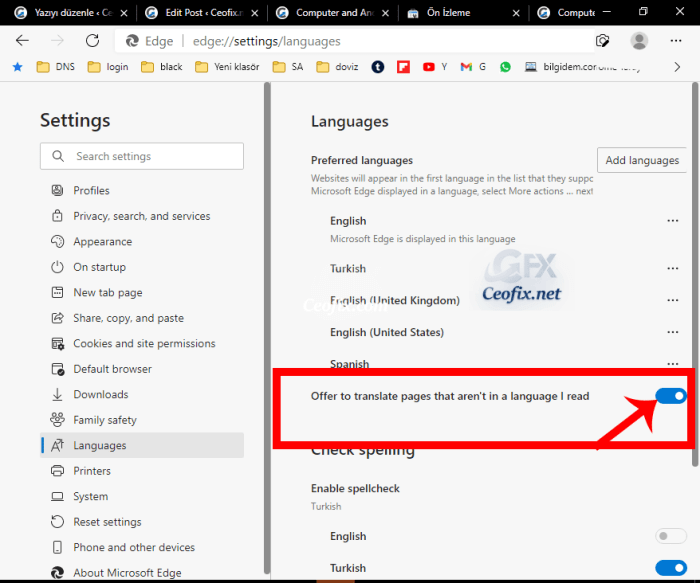Open the Yeni klasör bookmark folder
700x583 pixels.
pyautogui.click(x=227, y=67)
